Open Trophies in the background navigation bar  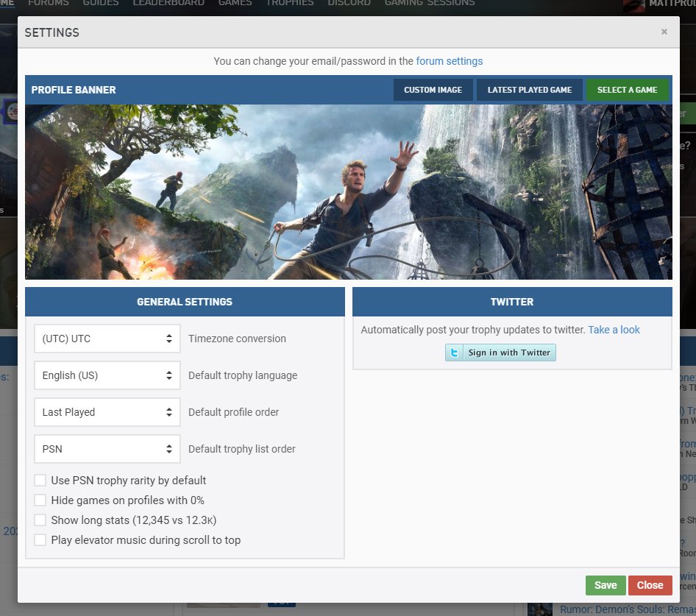tap(290, 3)
